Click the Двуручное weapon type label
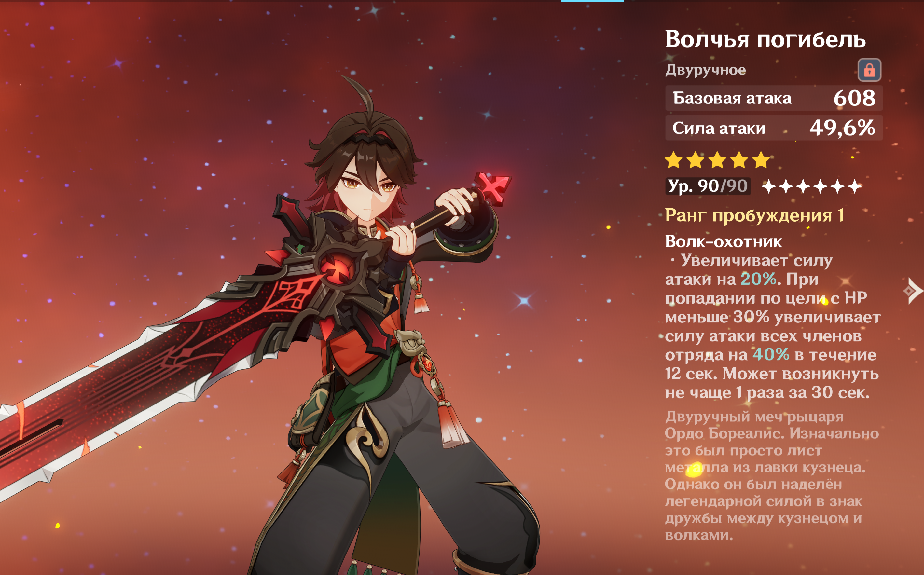This screenshot has height=575, width=924. click(x=705, y=70)
